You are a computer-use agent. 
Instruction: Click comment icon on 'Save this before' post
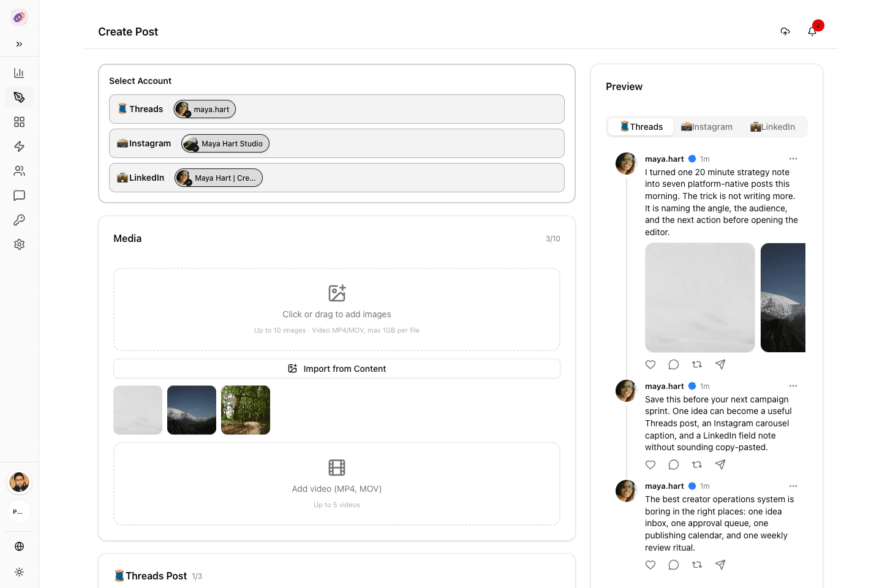pos(674,465)
